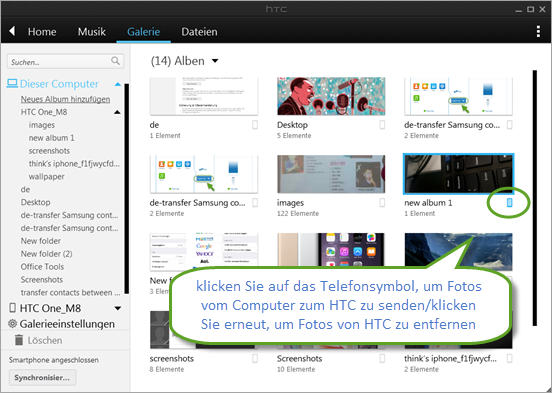The image size is (552, 393).
Task: Click the 122 Elemente text
Action: click(x=298, y=214)
